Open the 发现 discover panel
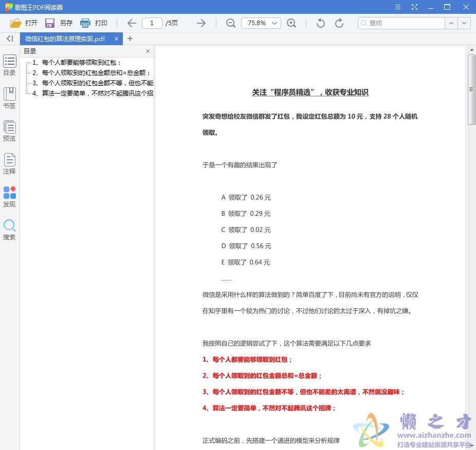Viewport: 476px width, 450px height. click(x=9, y=197)
